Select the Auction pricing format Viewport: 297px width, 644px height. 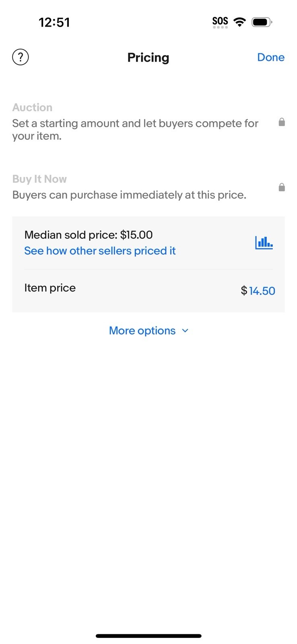click(32, 107)
